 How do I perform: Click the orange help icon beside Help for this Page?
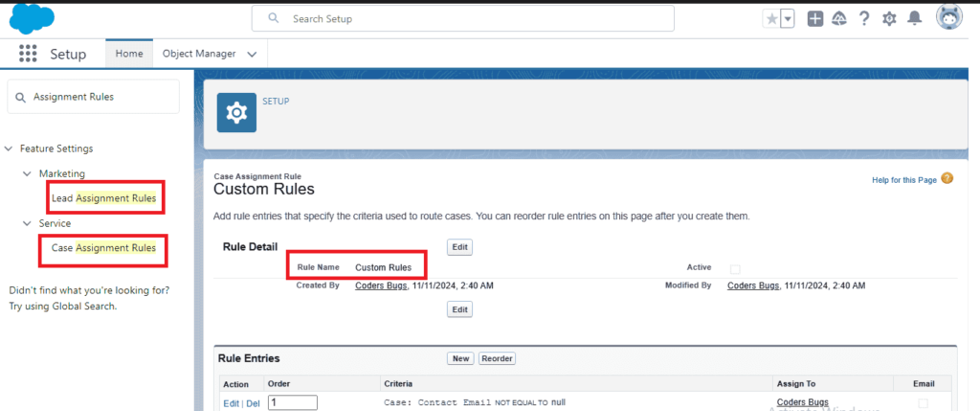click(947, 179)
